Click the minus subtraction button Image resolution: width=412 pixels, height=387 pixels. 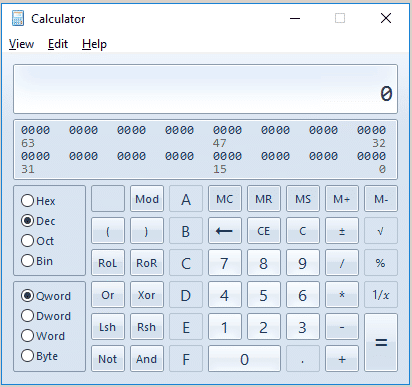tap(342, 327)
